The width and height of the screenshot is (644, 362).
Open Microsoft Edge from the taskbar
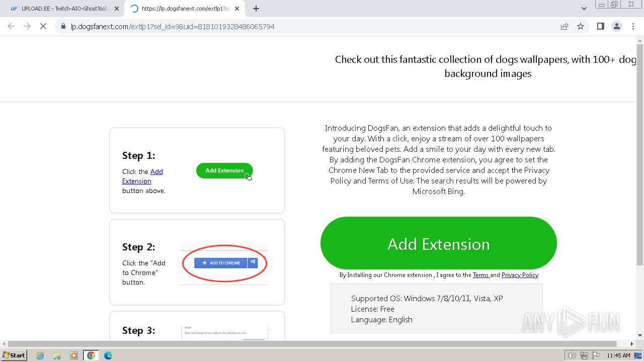click(x=108, y=355)
